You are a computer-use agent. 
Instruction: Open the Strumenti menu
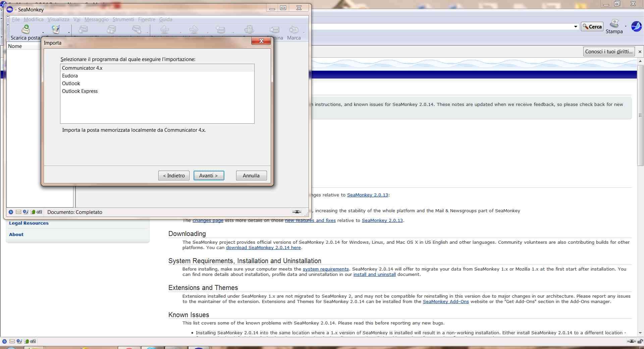coord(123,19)
